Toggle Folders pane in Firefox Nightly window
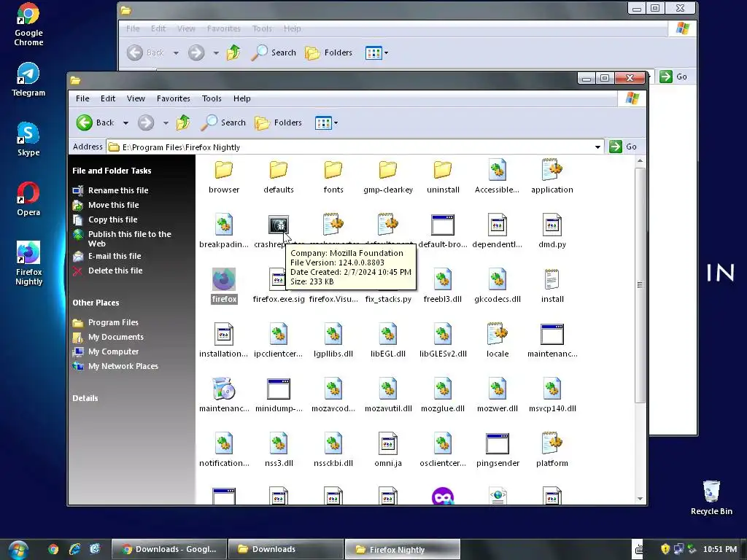Viewport: 747px width, 560px height. pos(278,122)
